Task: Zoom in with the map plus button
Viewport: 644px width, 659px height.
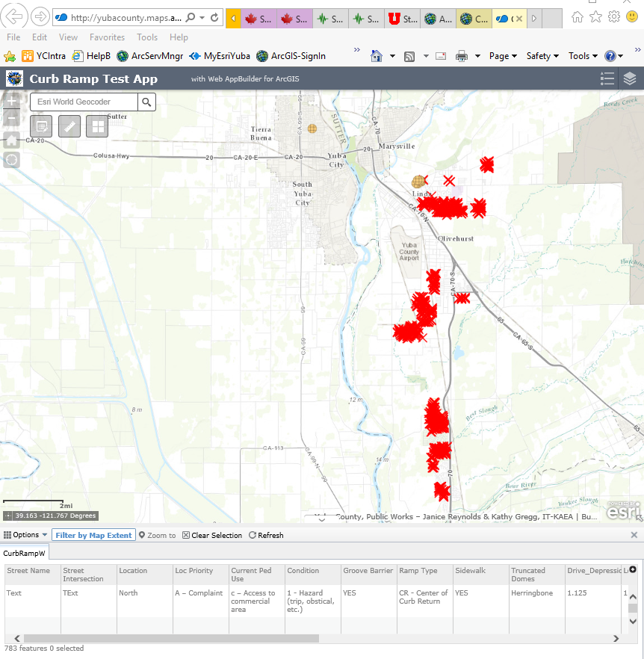Action: coord(12,102)
